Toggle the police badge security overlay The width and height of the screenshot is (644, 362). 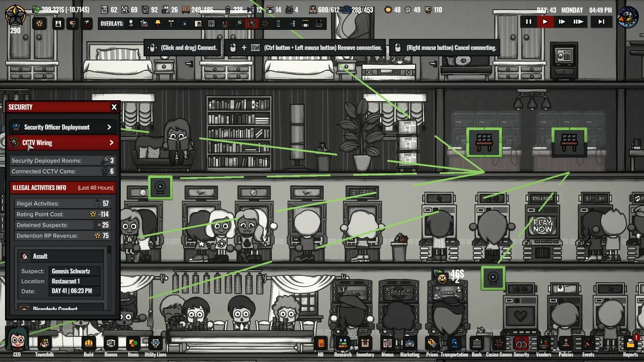point(184,23)
